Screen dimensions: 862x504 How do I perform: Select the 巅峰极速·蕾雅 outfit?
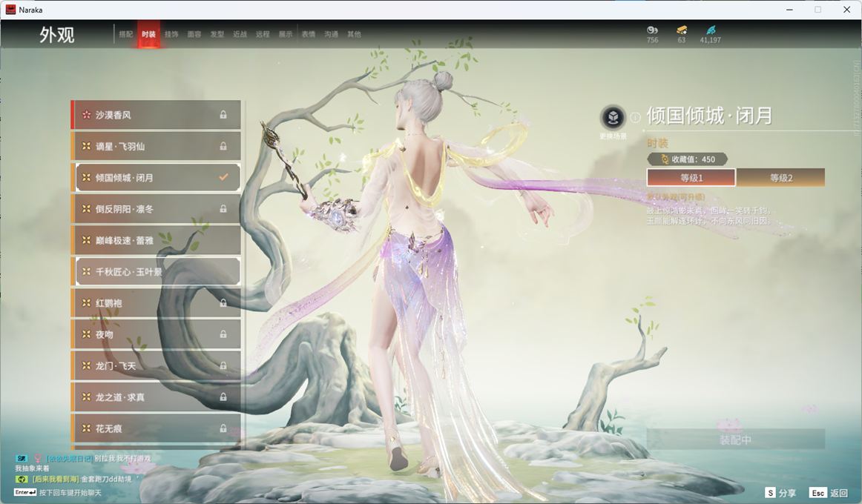point(156,240)
